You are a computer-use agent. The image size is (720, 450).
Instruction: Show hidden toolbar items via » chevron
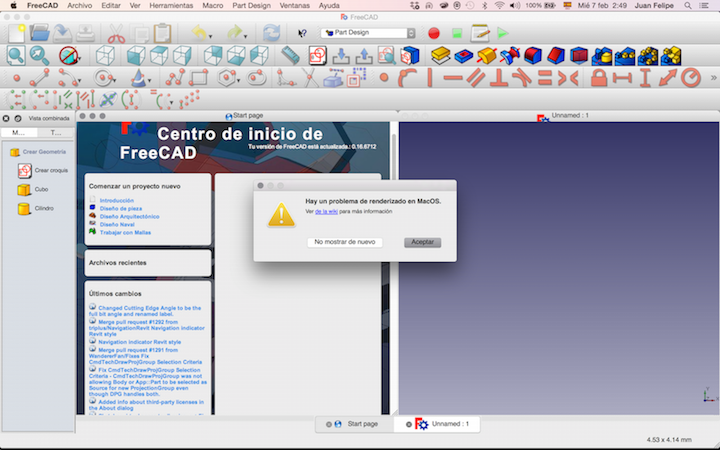pyautogui.click(x=714, y=78)
